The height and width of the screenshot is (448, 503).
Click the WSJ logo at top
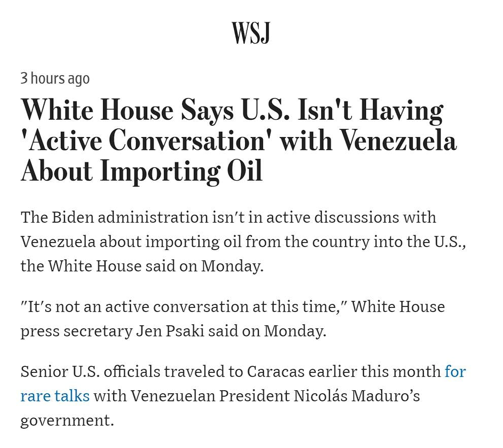[251, 33]
